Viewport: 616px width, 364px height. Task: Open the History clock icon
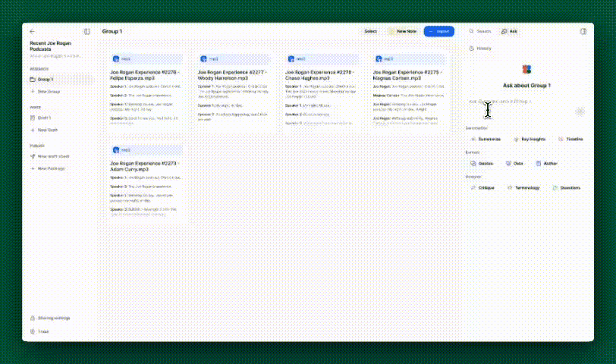pos(471,49)
